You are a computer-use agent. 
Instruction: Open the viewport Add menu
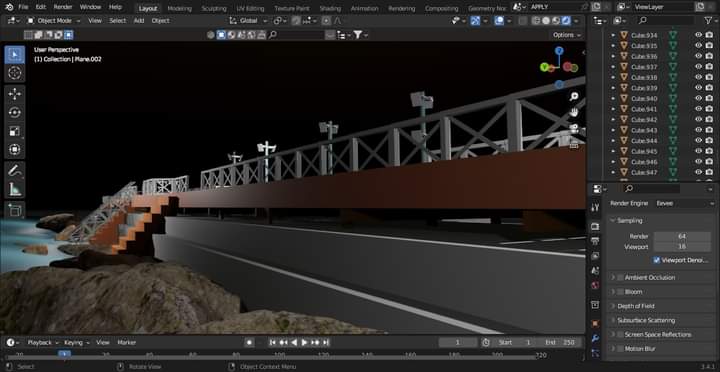point(139,21)
